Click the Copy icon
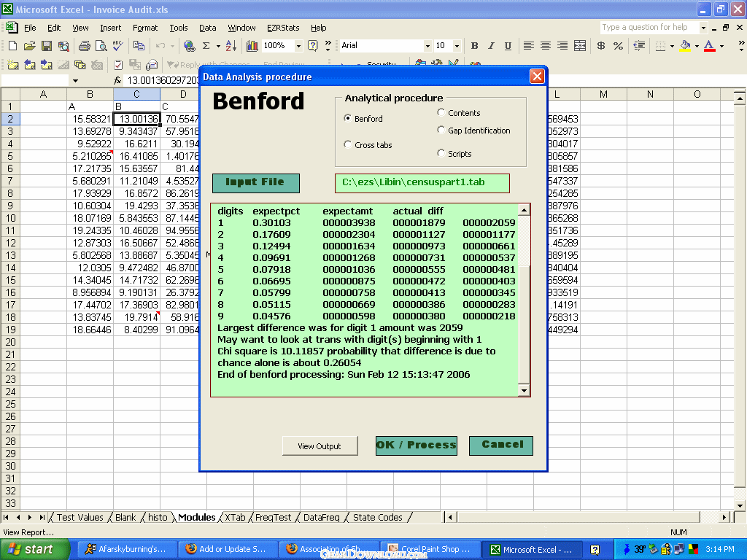This screenshot has width=747, height=560. click(x=139, y=46)
